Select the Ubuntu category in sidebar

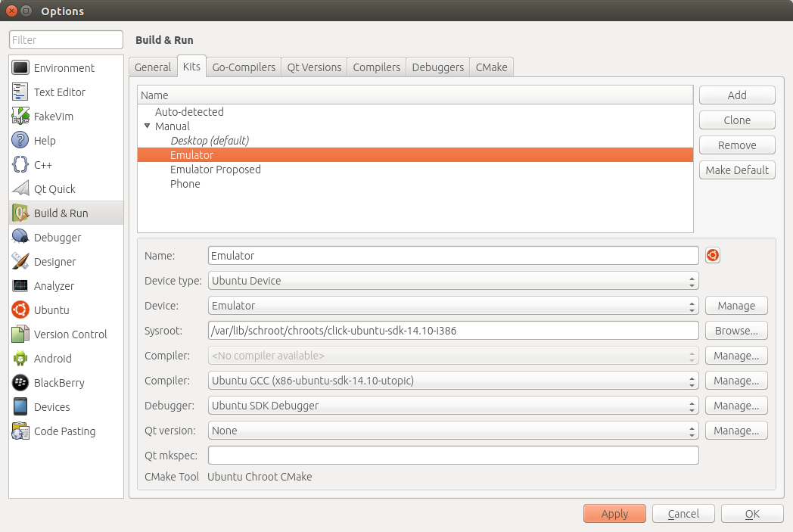click(x=51, y=310)
